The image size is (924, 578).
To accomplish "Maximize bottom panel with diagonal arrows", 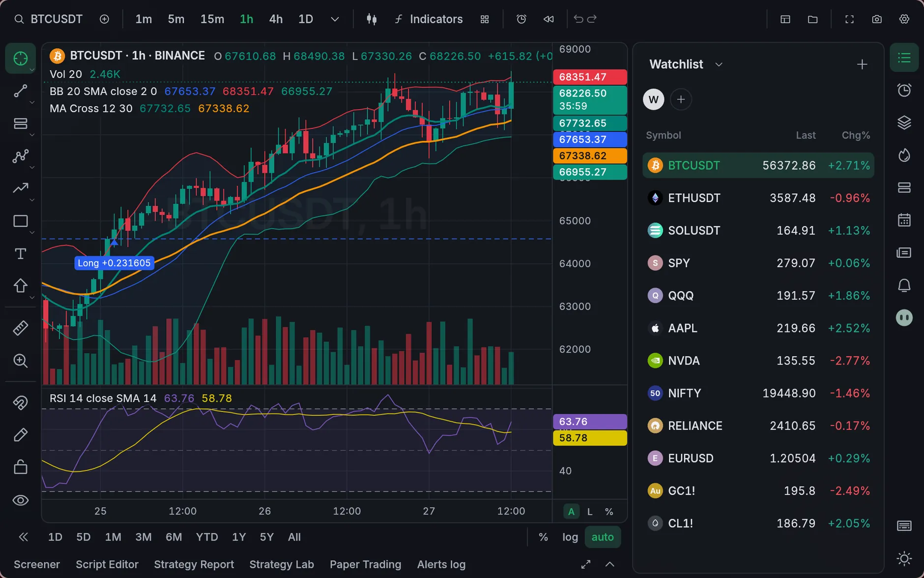I will pyautogui.click(x=586, y=564).
